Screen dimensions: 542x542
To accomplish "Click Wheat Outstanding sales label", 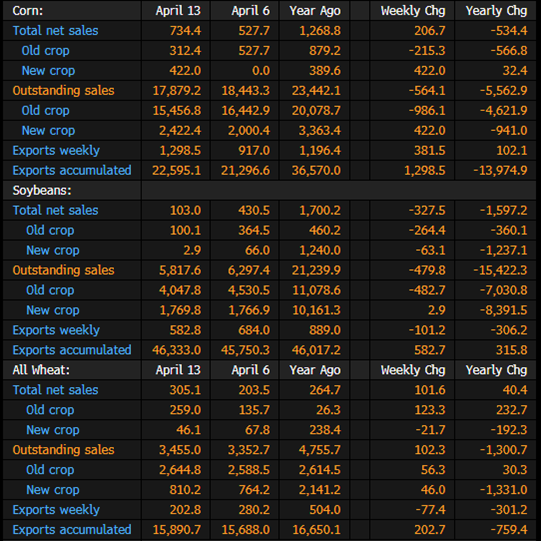I will (63, 450).
